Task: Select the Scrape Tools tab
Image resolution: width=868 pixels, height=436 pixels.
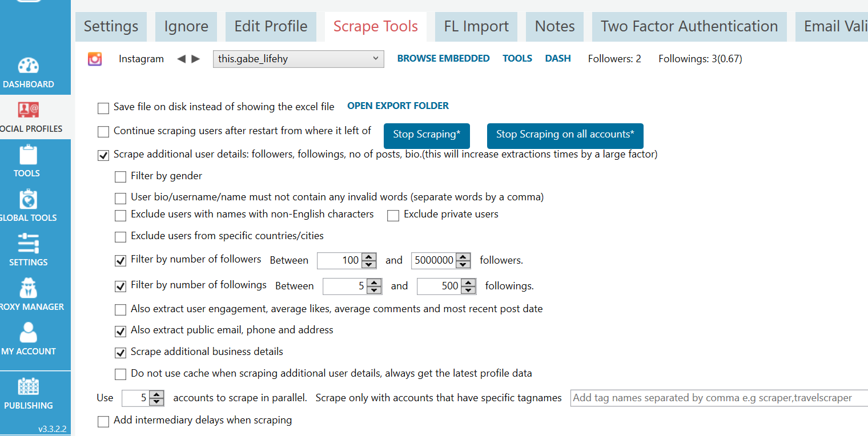Action: [x=376, y=27]
